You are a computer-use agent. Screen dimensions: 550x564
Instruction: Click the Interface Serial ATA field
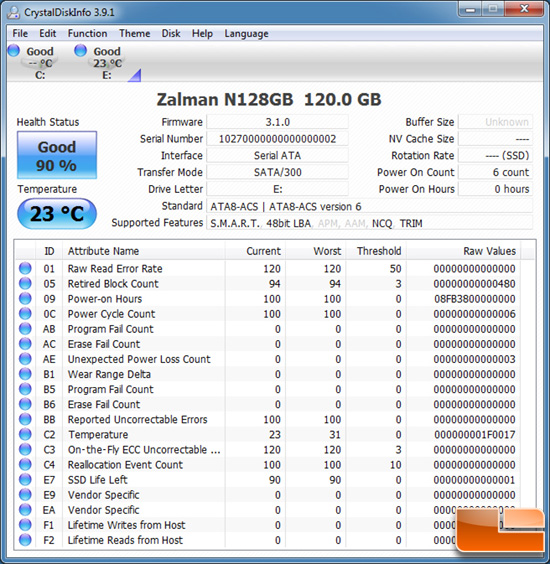click(277, 155)
